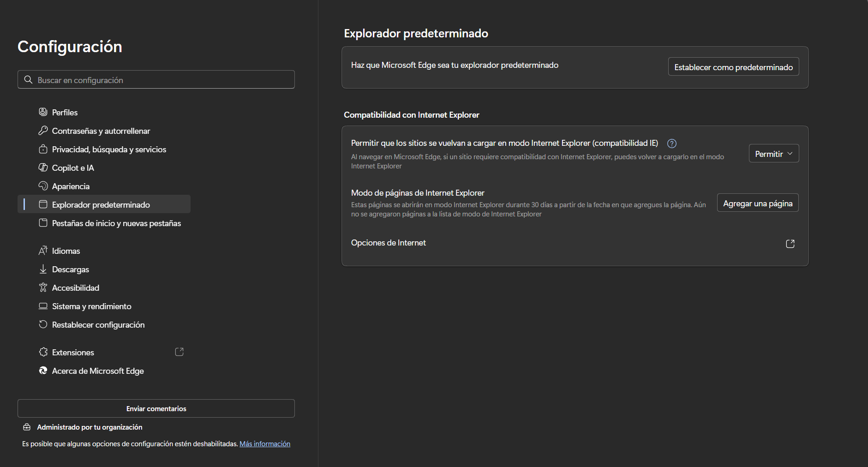Click the key icon for Contraseñas y autorrellenar
Screen dimensions: 868x467
pyautogui.click(x=43, y=131)
